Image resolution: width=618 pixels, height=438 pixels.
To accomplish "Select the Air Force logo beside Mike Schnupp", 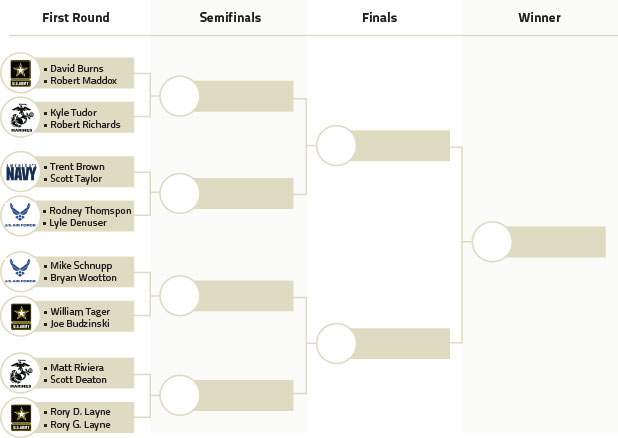I will click(x=20, y=272).
